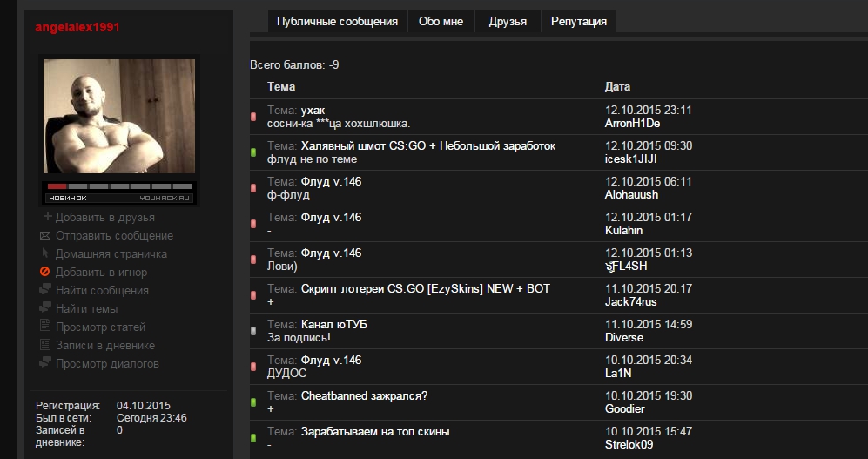Image resolution: width=868 pixels, height=459 pixels.
Task: Click the document icon beside Просмотр статей
Action: 45,326
